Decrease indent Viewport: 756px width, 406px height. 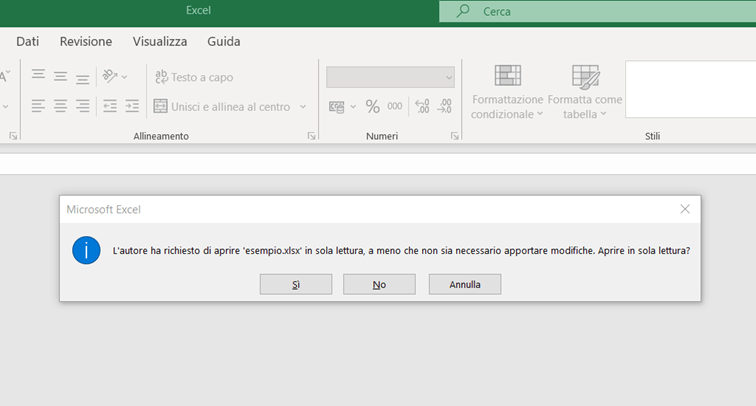[110, 106]
